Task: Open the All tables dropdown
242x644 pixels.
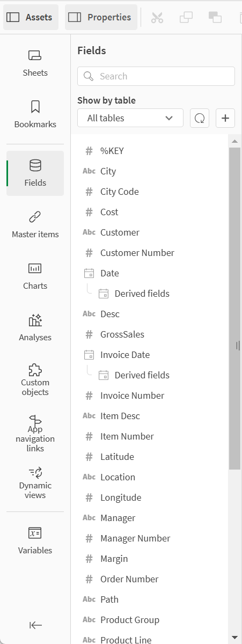Action: click(x=130, y=118)
